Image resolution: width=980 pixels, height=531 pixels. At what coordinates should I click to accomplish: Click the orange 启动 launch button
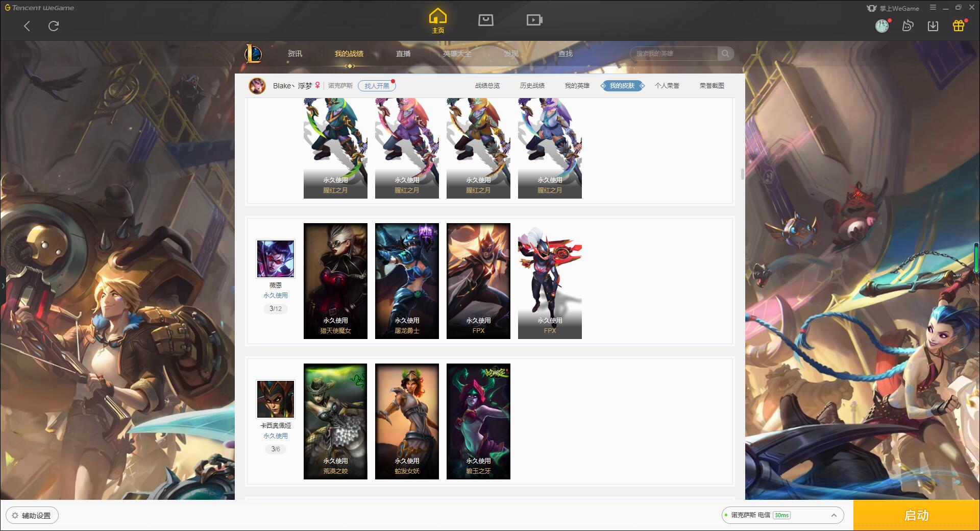[x=916, y=515]
